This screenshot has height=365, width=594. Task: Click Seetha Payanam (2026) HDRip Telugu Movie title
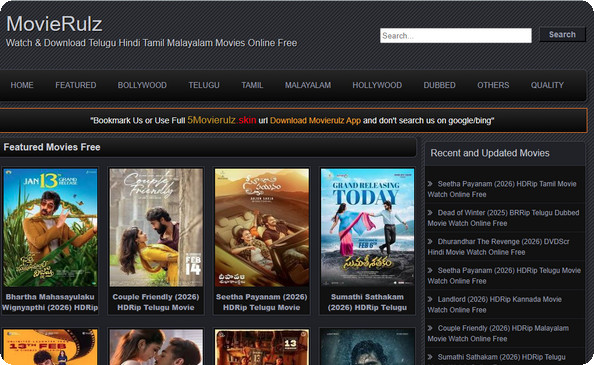click(261, 302)
